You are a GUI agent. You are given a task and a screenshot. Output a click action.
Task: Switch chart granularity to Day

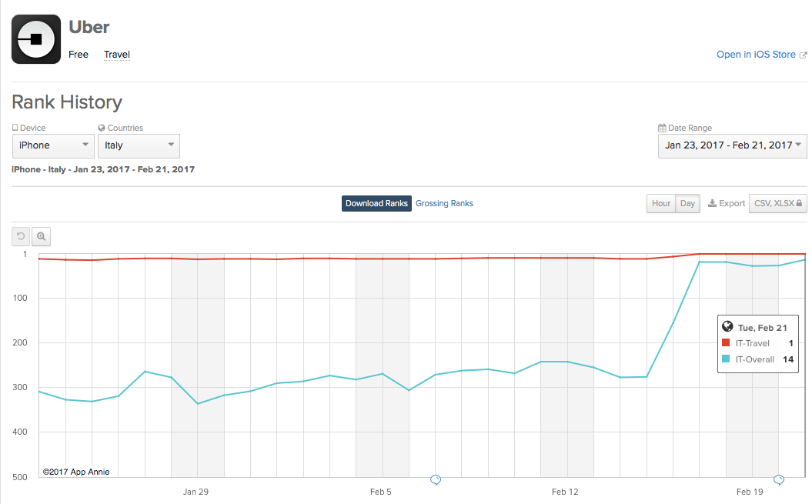[x=688, y=204]
